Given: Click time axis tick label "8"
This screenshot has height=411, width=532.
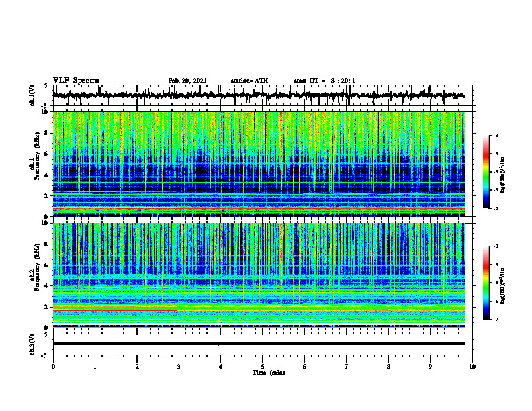Looking at the screenshot, I should pyautogui.click(x=388, y=367).
